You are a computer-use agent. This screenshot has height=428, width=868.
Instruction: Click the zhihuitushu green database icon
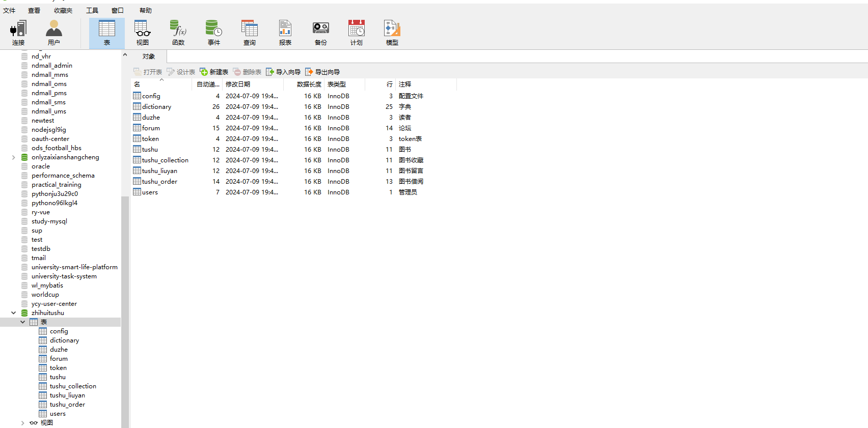point(24,313)
